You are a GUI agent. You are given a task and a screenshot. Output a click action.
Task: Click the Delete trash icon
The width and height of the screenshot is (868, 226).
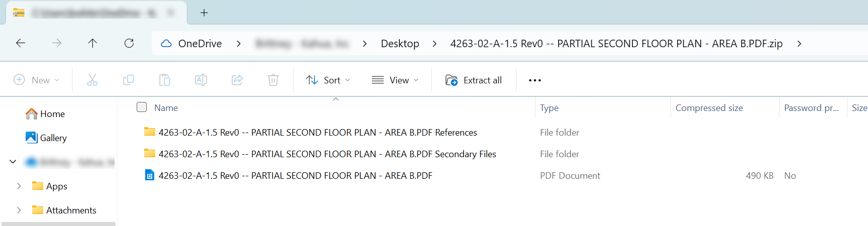pyautogui.click(x=273, y=80)
